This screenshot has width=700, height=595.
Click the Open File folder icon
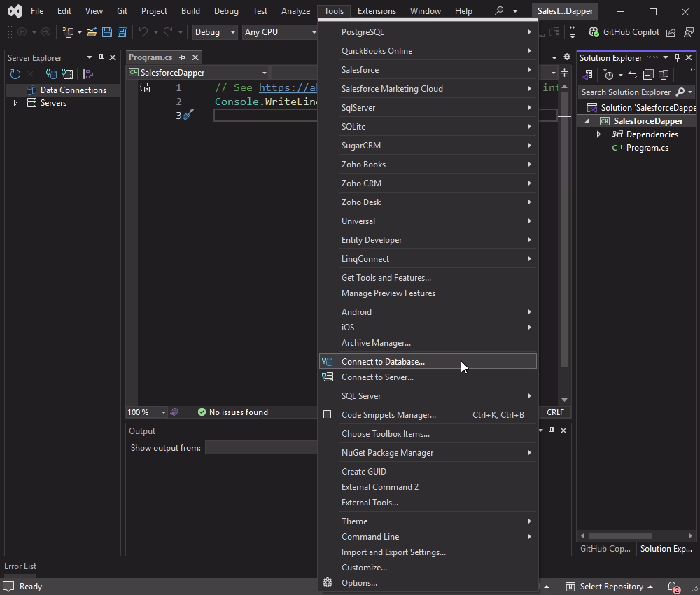click(x=91, y=32)
